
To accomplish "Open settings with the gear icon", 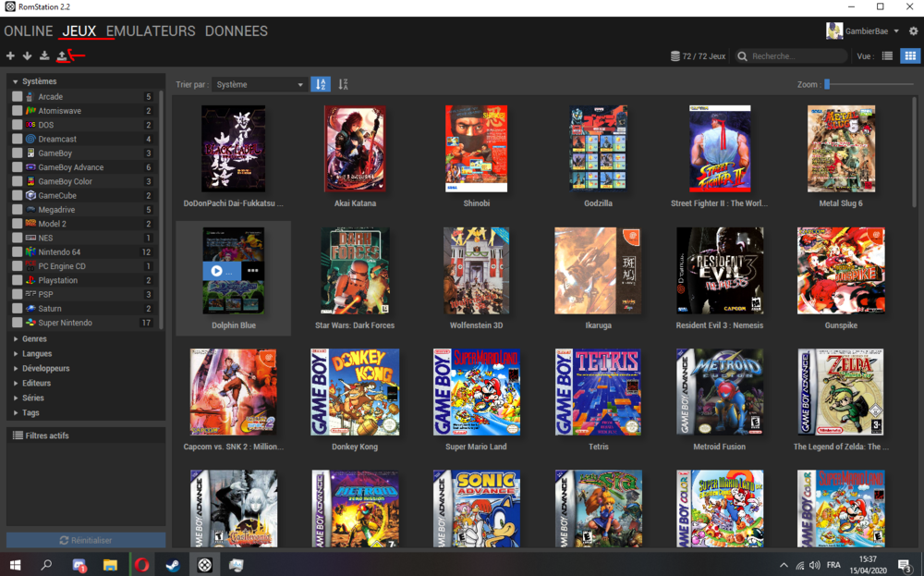I will 914,31.
